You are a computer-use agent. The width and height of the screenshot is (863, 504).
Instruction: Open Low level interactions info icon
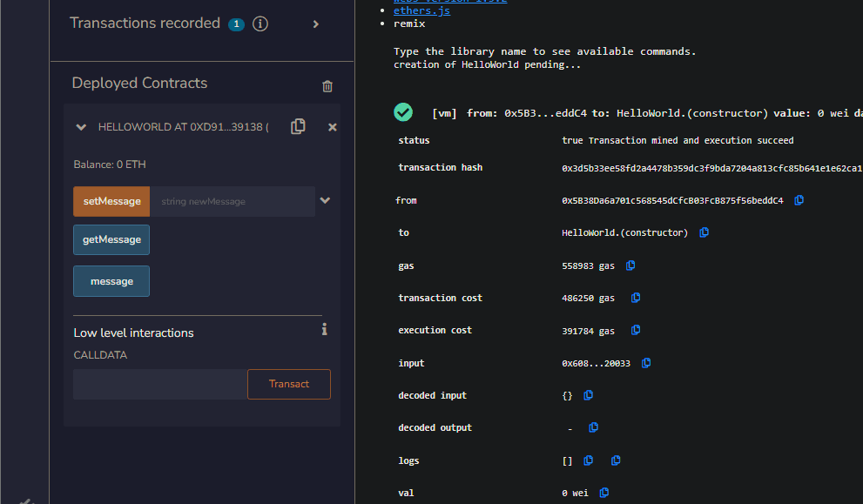click(x=325, y=329)
